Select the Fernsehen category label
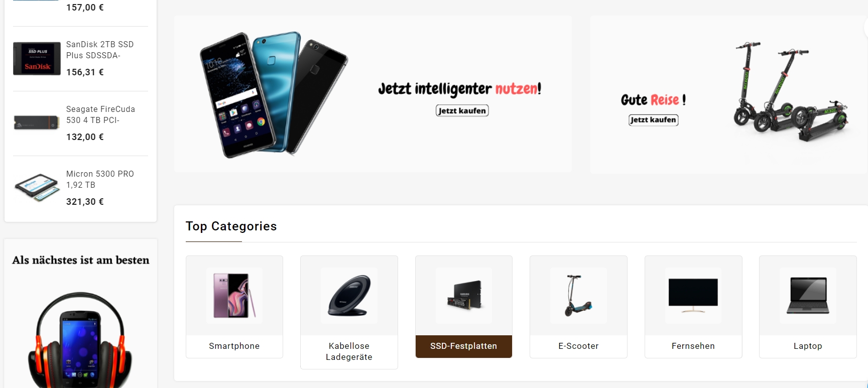868x388 pixels. tap(693, 346)
